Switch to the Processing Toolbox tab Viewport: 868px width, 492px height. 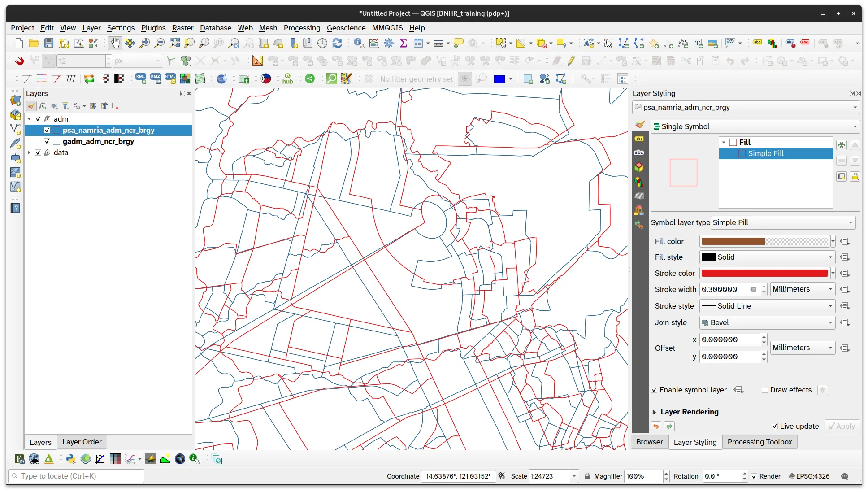pyautogui.click(x=759, y=442)
